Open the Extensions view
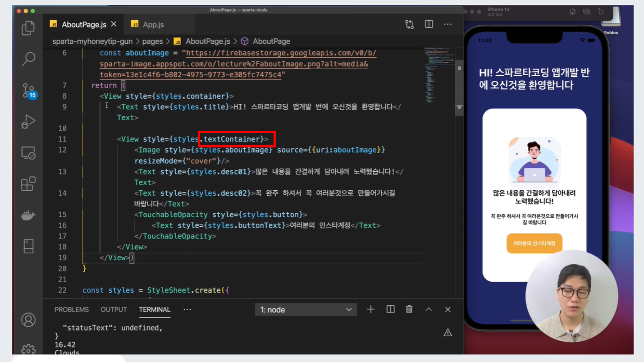 click(x=28, y=184)
